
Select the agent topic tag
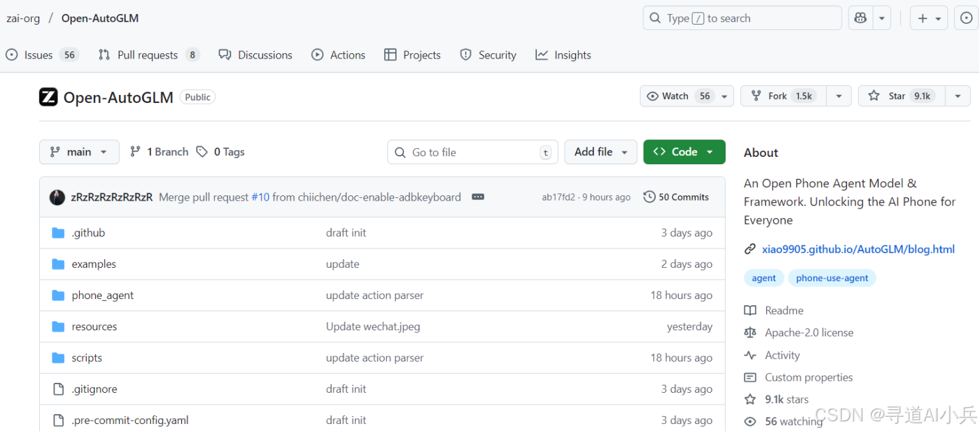click(x=764, y=278)
